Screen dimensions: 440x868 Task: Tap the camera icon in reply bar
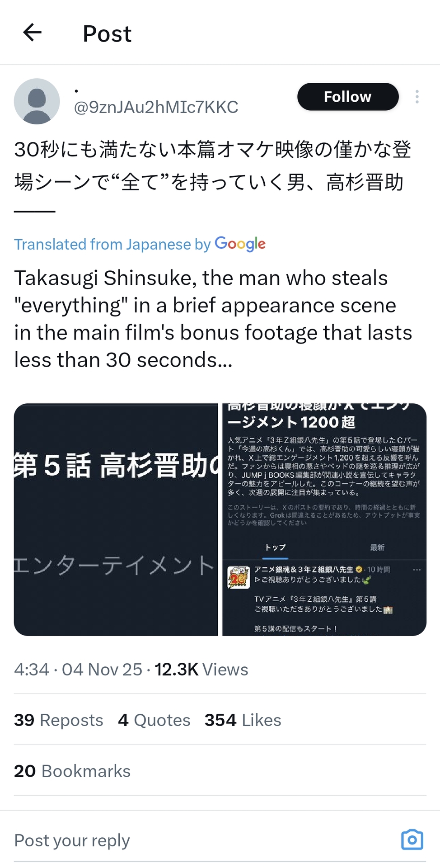pyautogui.click(x=412, y=840)
